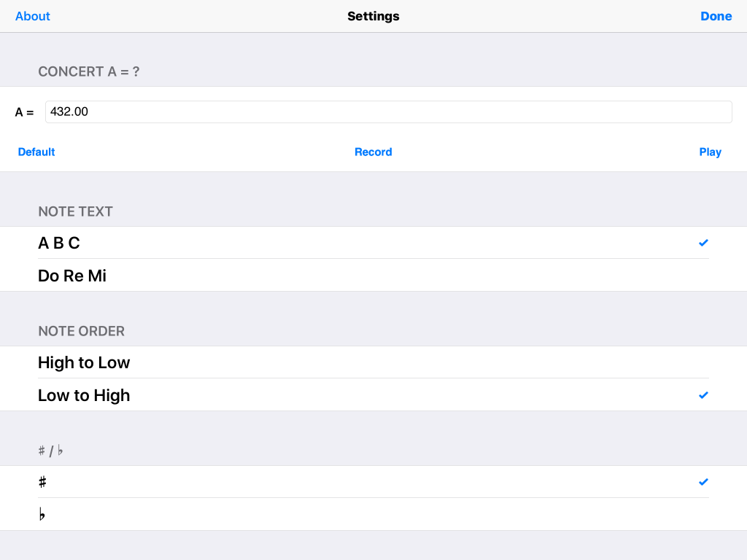Play the concert A tone

710,152
